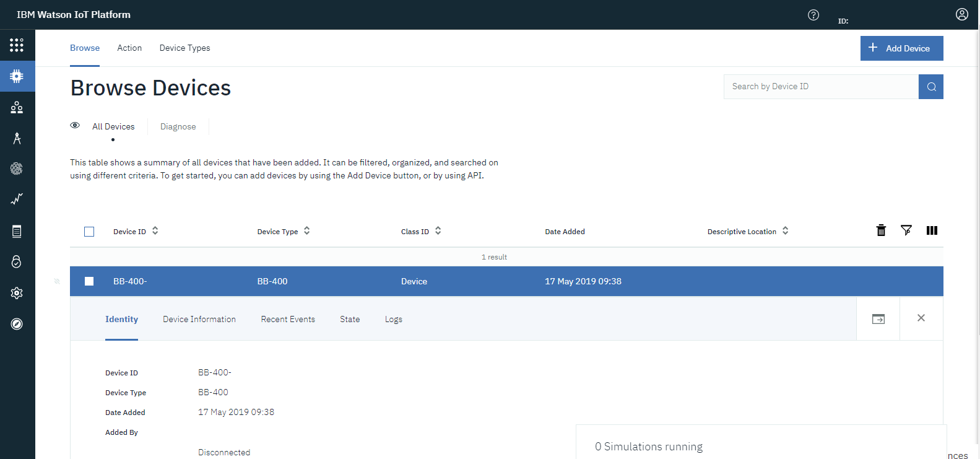The image size is (980, 459).
Task: Open device details in expanded view icon
Action: [878, 319]
